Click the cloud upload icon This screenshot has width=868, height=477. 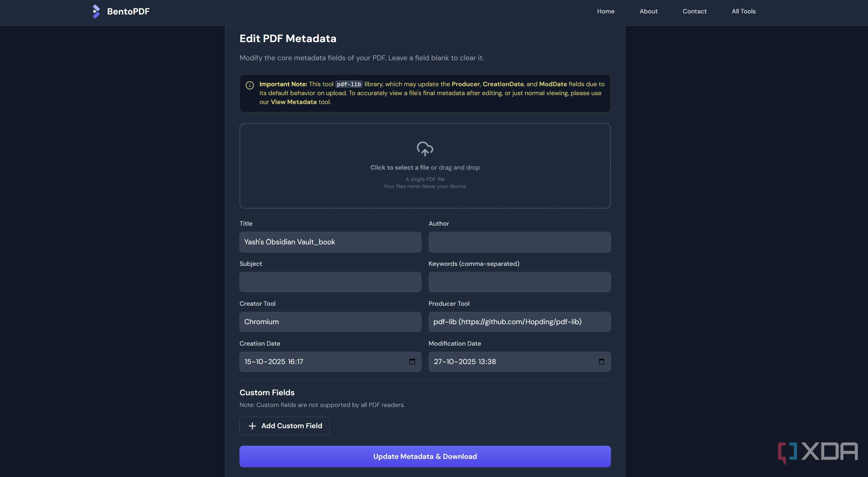(425, 149)
